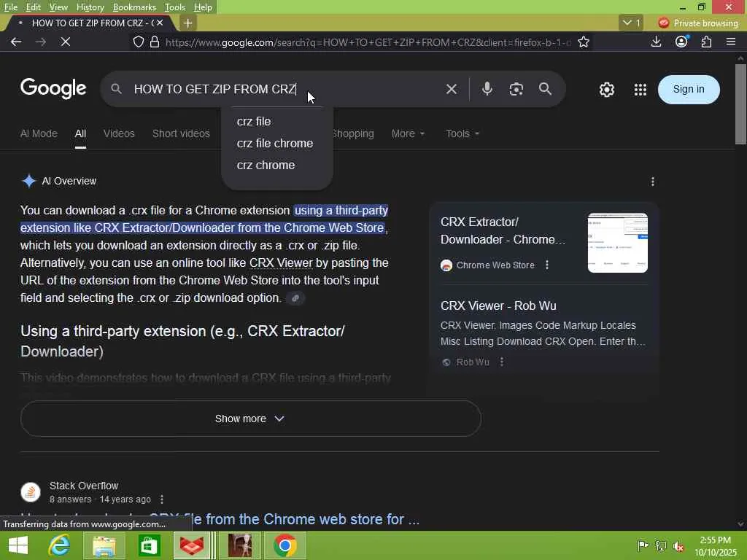747x560 pixels.
Task: Show site security info via the padlock
Action: click(155, 42)
